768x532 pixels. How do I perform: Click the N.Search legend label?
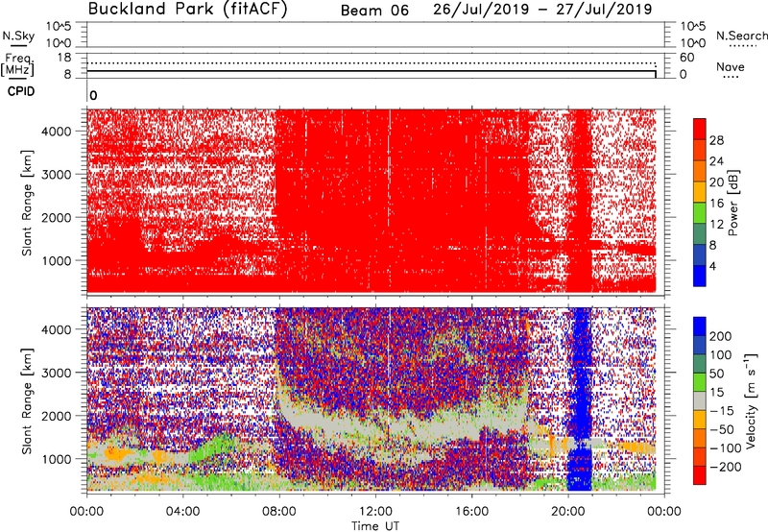[742, 36]
